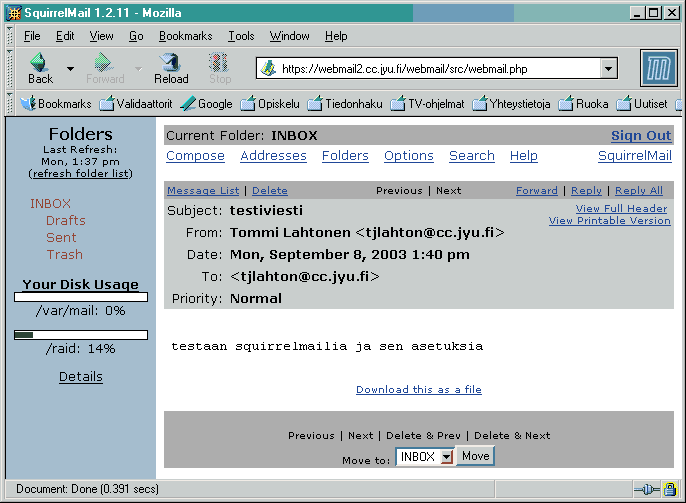Image resolution: width=686 pixels, height=503 pixels.
Task: Open the Google bookmark
Action: (x=206, y=104)
